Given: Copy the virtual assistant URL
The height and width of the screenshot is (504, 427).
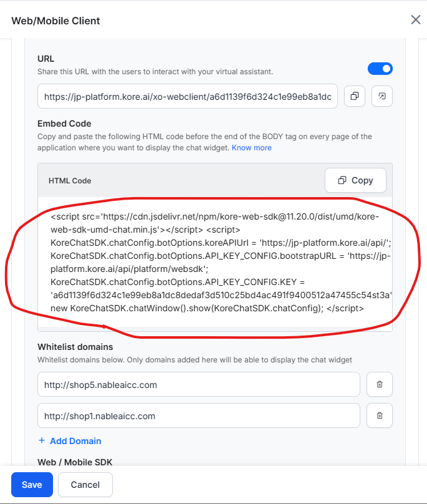Looking at the screenshot, I should point(355,97).
